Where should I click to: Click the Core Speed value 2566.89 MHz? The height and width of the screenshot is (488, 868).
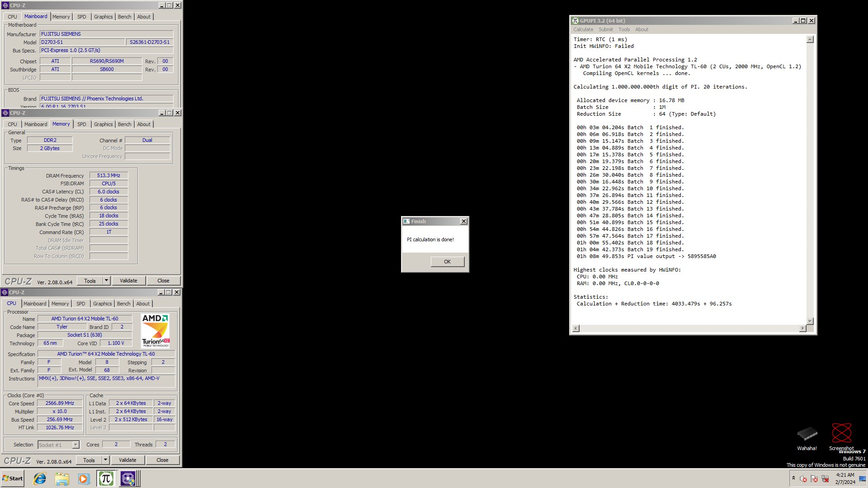[60, 403]
